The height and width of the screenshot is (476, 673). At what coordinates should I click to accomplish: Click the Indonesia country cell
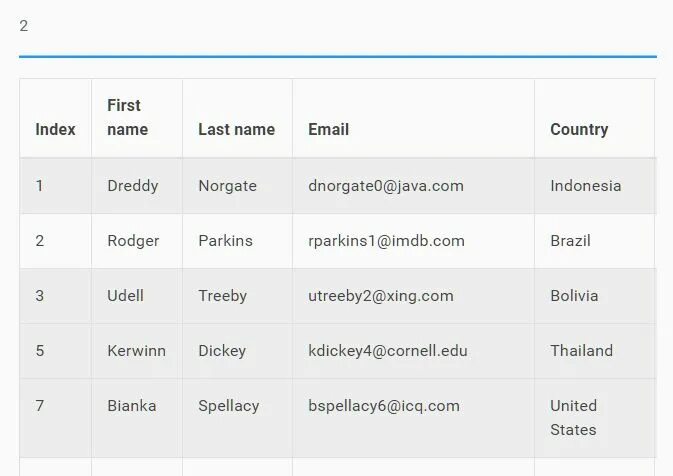click(595, 186)
